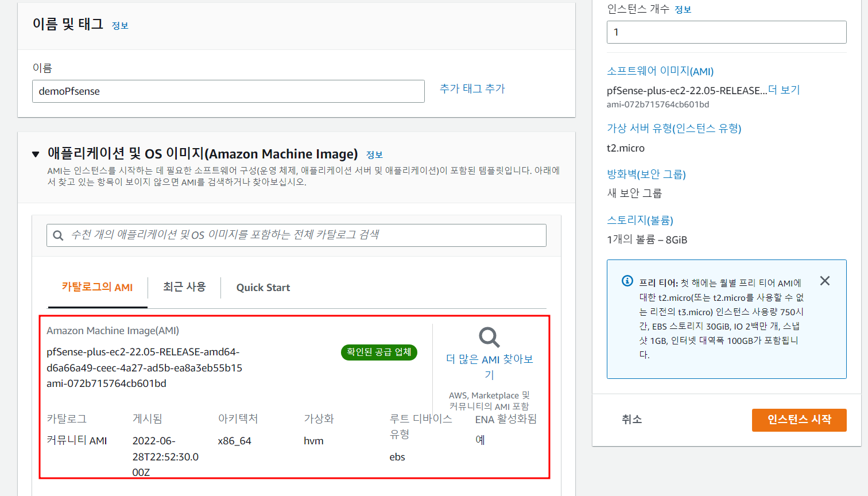
Task: Click 1개의 볼륨 – 8GiB in summary
Action: click(x=647, y=240)
